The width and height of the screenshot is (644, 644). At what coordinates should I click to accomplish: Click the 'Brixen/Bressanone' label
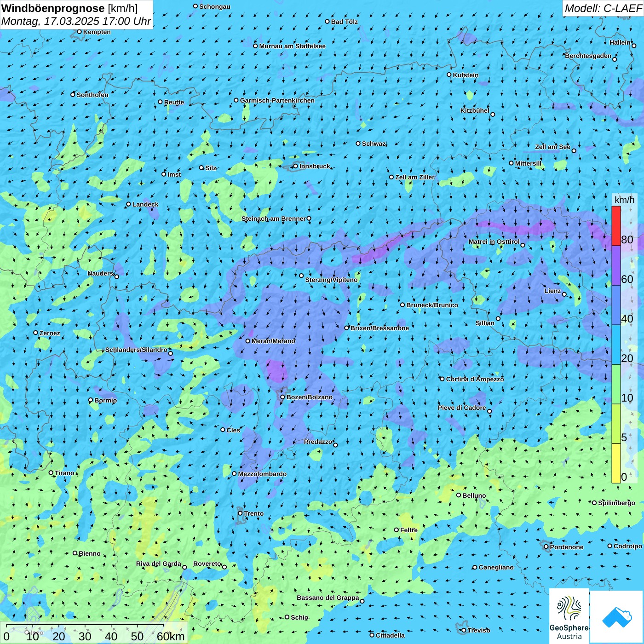coord(379,328)
